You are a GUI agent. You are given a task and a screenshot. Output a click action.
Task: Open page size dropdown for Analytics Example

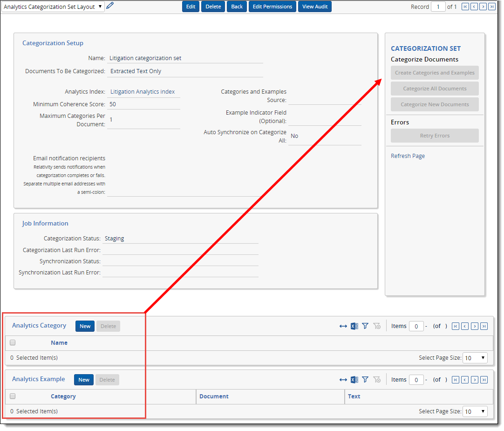(475, 411)
